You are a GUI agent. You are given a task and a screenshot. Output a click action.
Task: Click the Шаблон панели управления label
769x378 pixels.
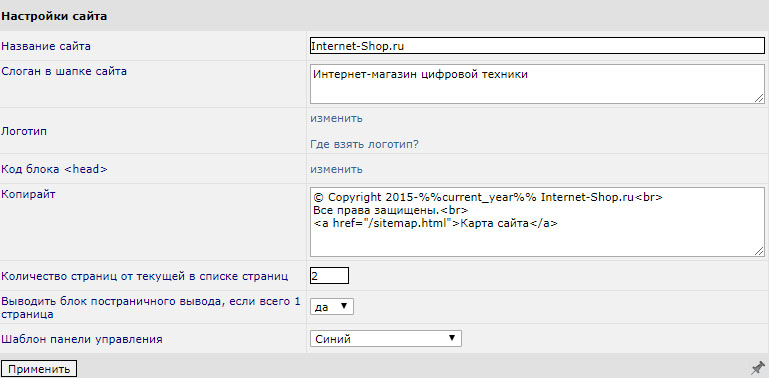tap(82, 339)
